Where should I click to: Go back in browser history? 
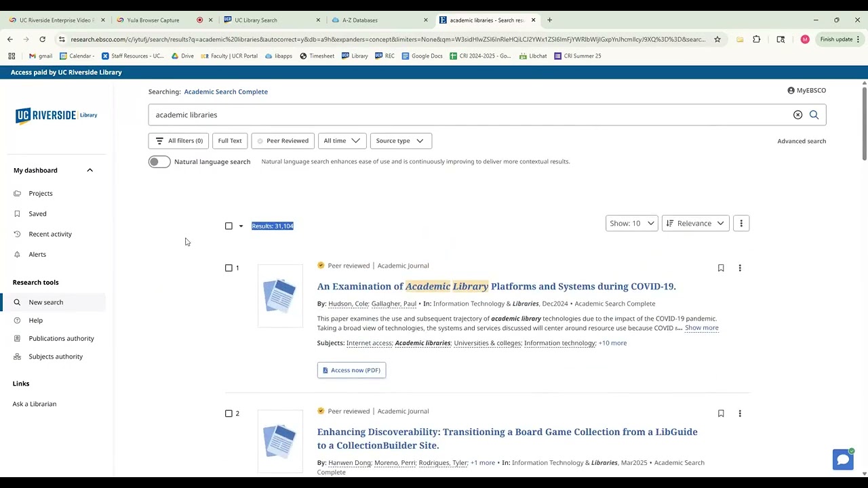pos(10,39)
